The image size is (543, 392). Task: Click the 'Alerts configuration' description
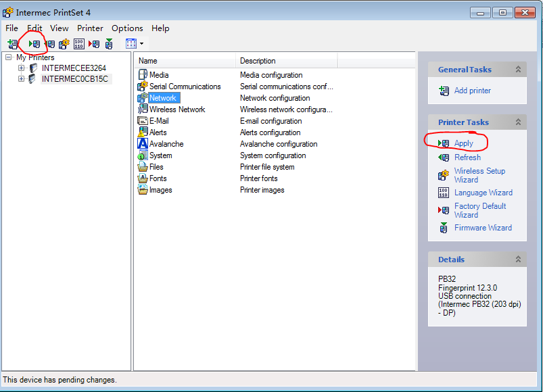(x=270, y=132)
